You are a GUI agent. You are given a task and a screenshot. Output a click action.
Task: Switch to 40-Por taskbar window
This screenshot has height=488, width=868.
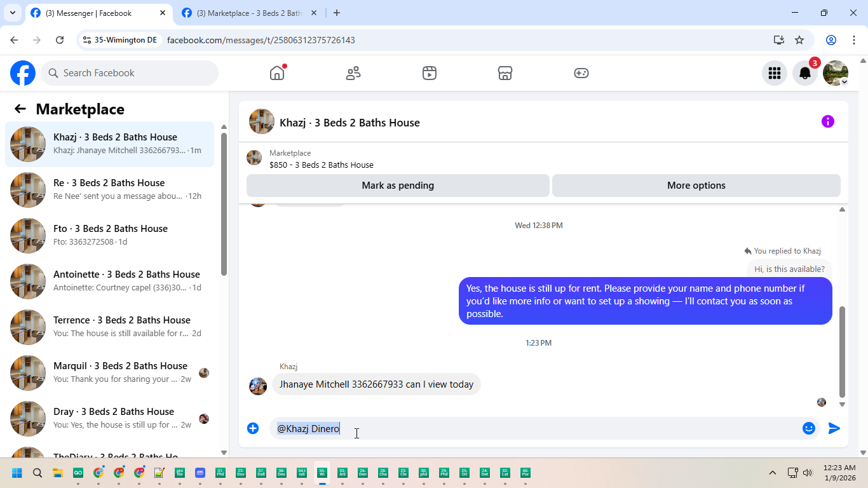(526, 473)
